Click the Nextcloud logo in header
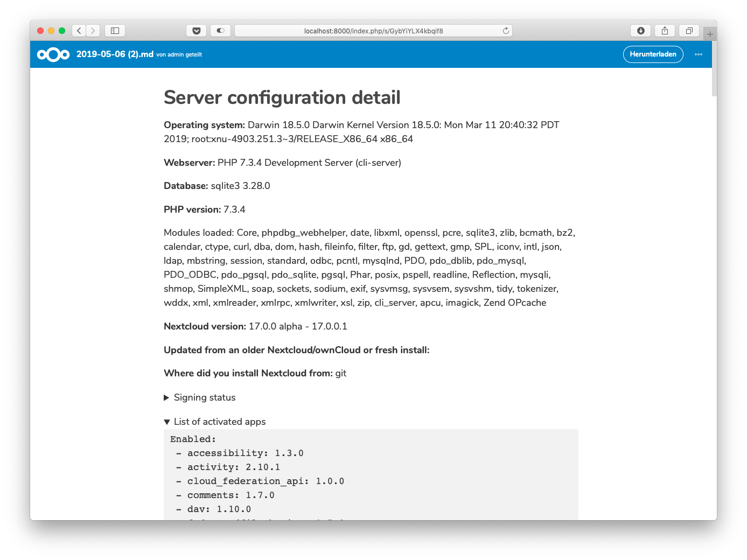The image size is (747, 560). tap(53, 54)
